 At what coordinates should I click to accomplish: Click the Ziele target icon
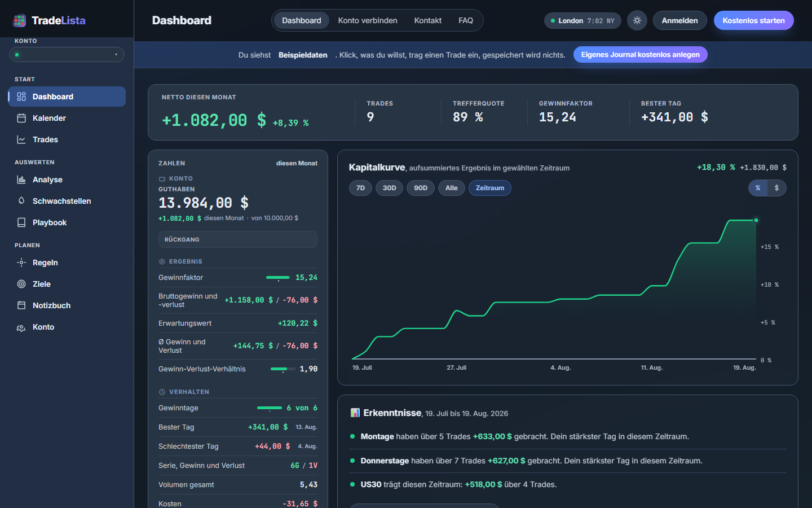click(x=21, y=284)
